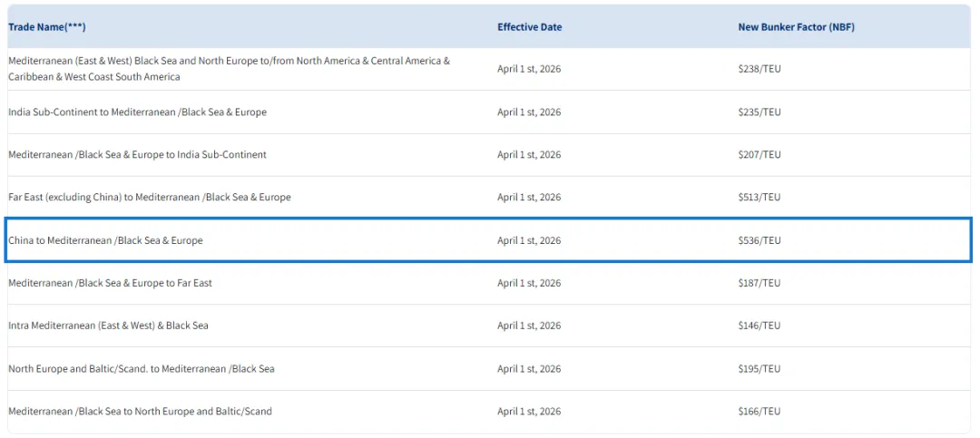Click the $146/TEU bunker factor value
This screenshot has height=438, width=980.
click(759, 326)
